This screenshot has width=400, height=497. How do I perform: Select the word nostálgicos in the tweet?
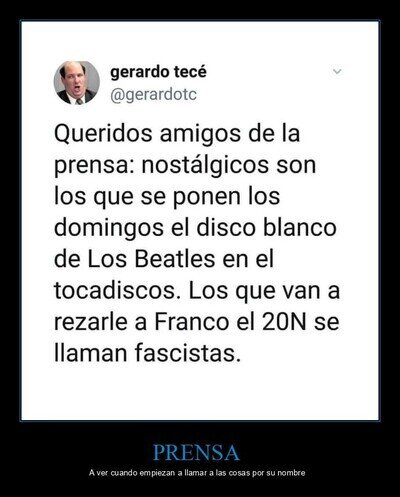pos(205,165)
